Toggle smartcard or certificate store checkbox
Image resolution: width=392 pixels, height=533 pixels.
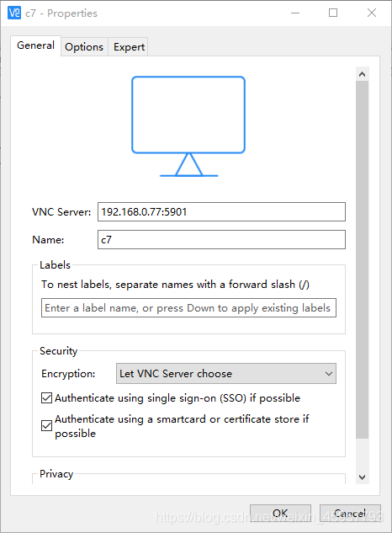tap(46, 425)
